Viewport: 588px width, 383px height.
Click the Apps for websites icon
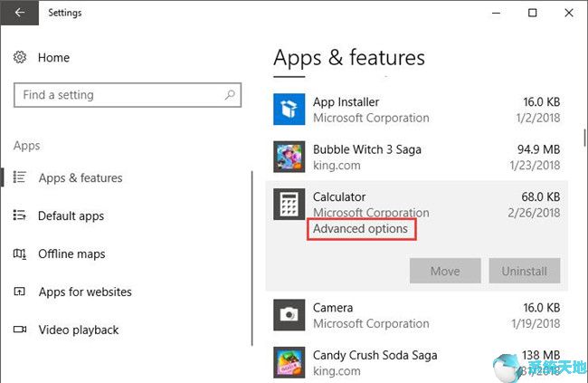pyautogui.click(x=20, y=292)
